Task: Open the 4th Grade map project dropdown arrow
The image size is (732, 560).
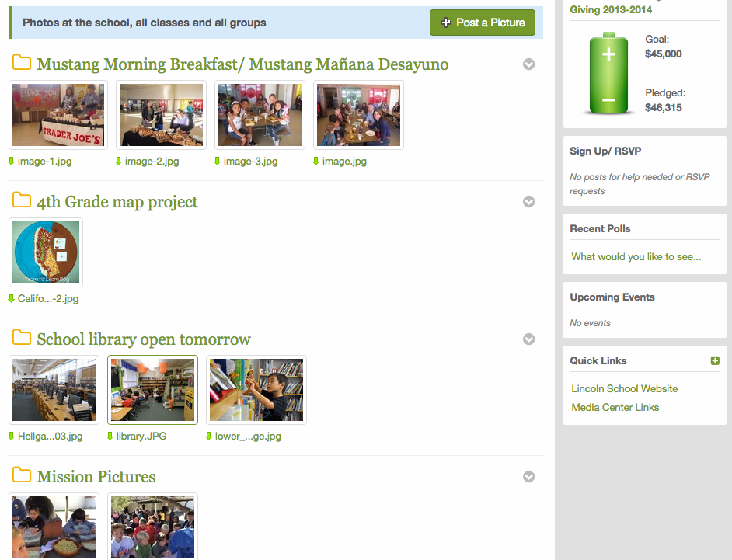Action: pos(529,202)
